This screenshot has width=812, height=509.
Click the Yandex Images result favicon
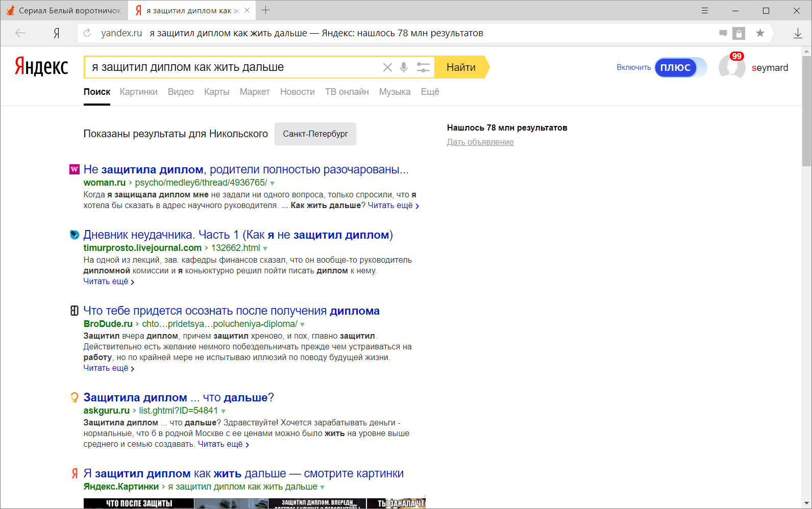click(x=75, y=473)
